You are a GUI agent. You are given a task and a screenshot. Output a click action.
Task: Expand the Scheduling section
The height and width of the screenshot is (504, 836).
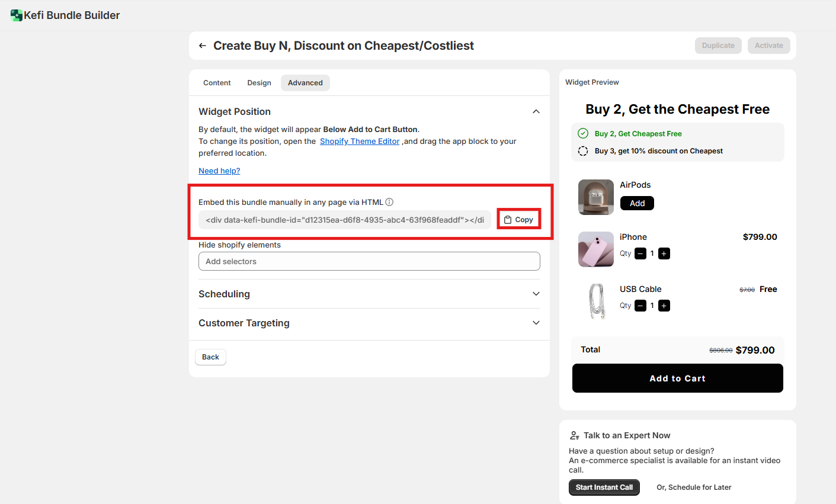coord(536,294)
